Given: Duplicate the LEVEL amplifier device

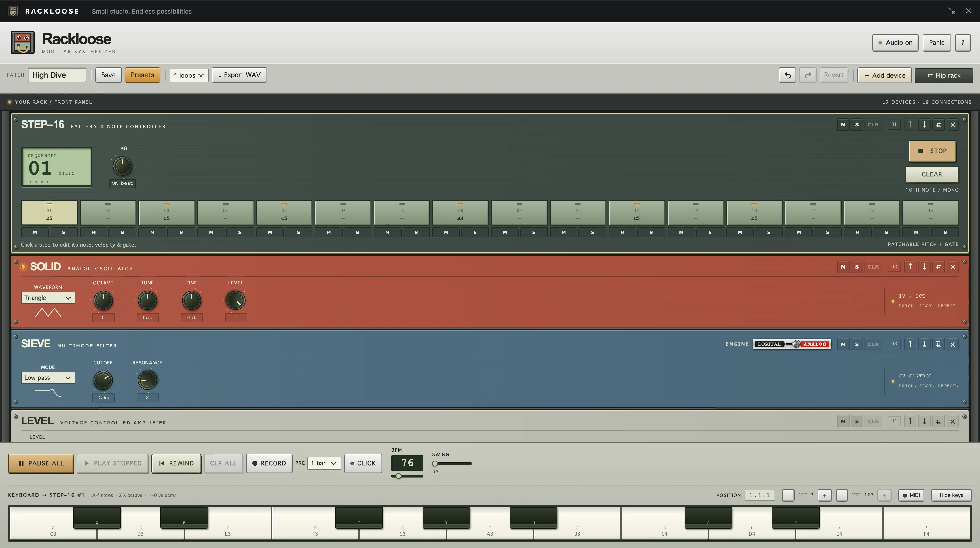Looking at the screenshot, I should [939, 421].
